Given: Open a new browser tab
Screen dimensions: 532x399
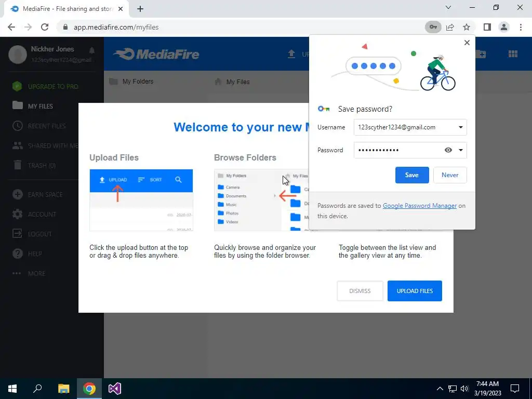Looking at the screenshot, I should pos(140,9).
